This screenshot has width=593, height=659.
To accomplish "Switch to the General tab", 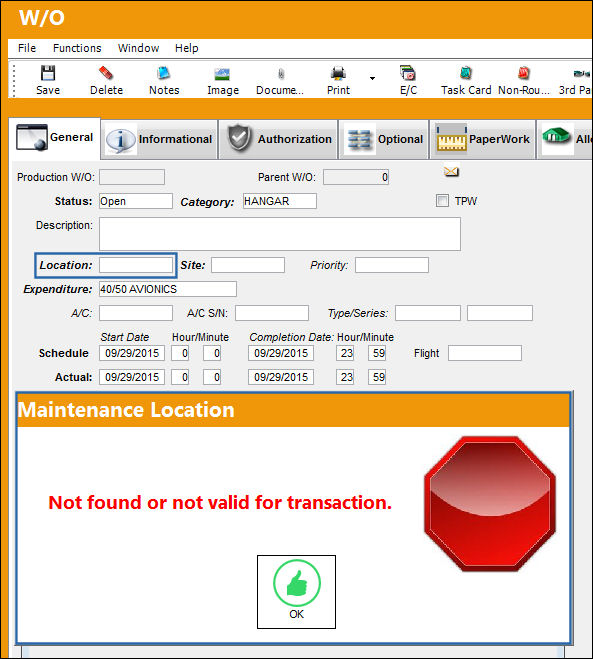I will 55,138.
